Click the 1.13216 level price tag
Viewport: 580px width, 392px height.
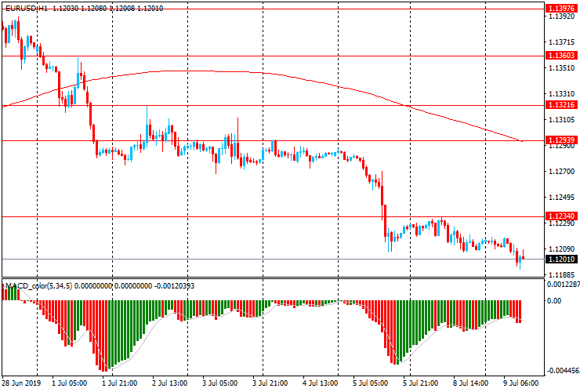561,105
